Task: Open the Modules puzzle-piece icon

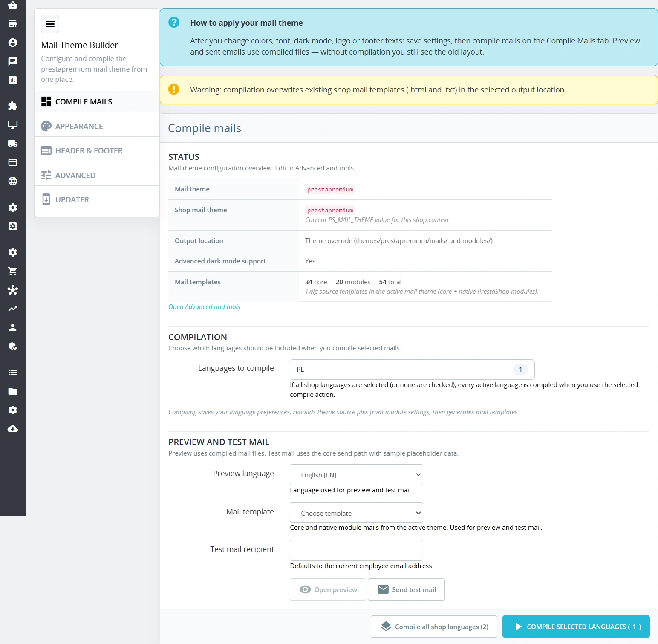Action: (x=13, y=106)
